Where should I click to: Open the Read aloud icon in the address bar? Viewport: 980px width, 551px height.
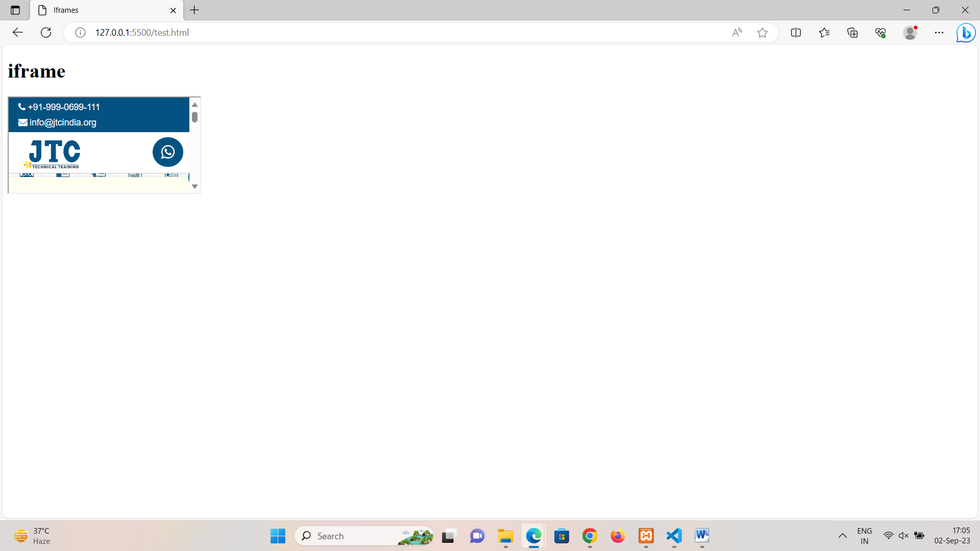737,33
